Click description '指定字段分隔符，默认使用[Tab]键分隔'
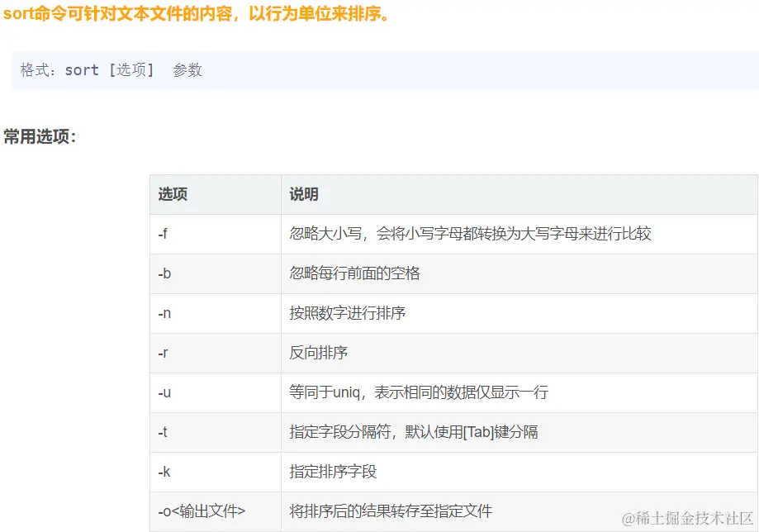Viewport: 759px width, 532px height. coord(414,432)
